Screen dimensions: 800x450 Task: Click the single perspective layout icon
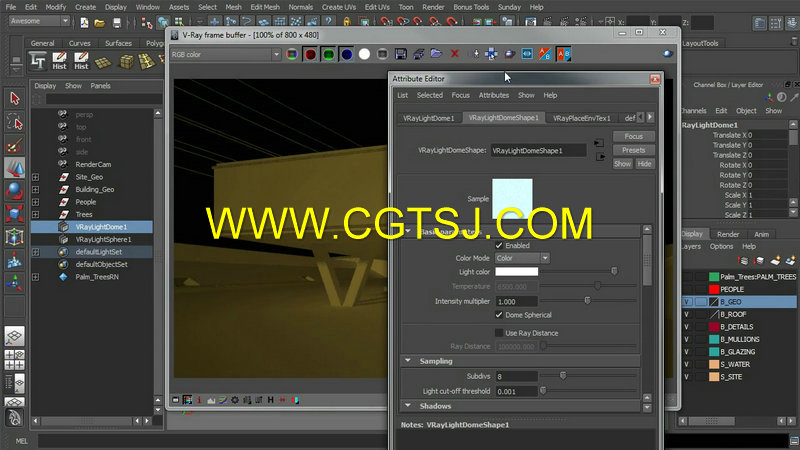coord(14,336)
